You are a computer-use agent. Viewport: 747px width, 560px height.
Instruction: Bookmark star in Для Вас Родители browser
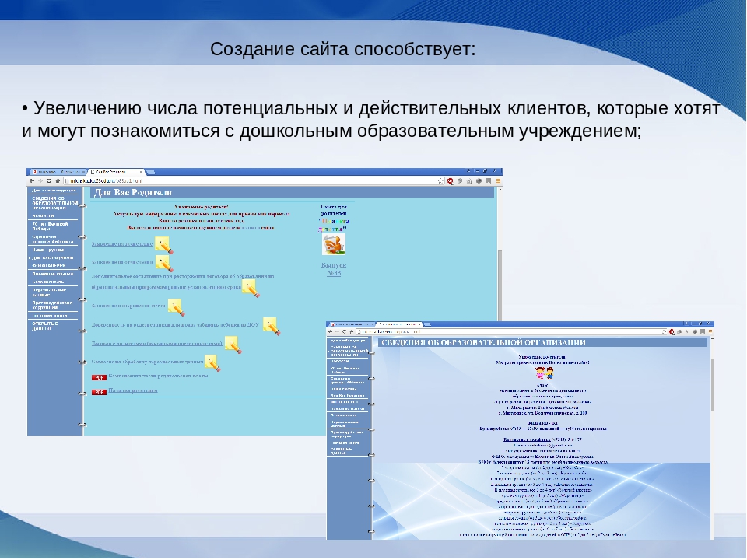click(440, 181)
